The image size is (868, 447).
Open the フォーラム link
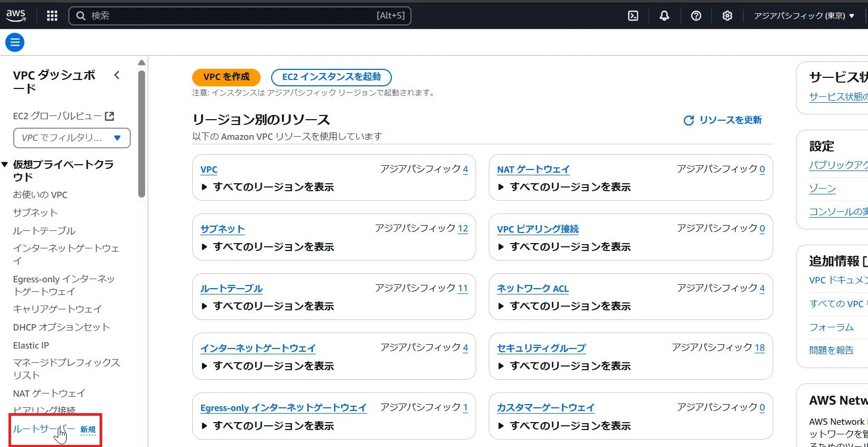pos(831,327)
